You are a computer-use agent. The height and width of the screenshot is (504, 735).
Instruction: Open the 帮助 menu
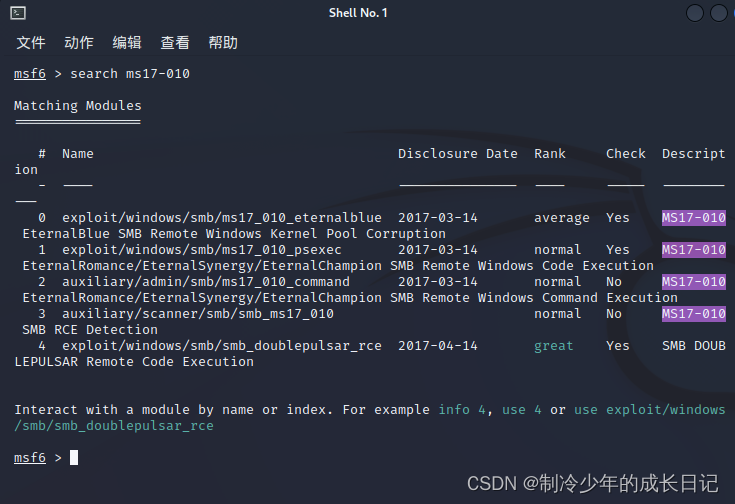coord(223,43)
